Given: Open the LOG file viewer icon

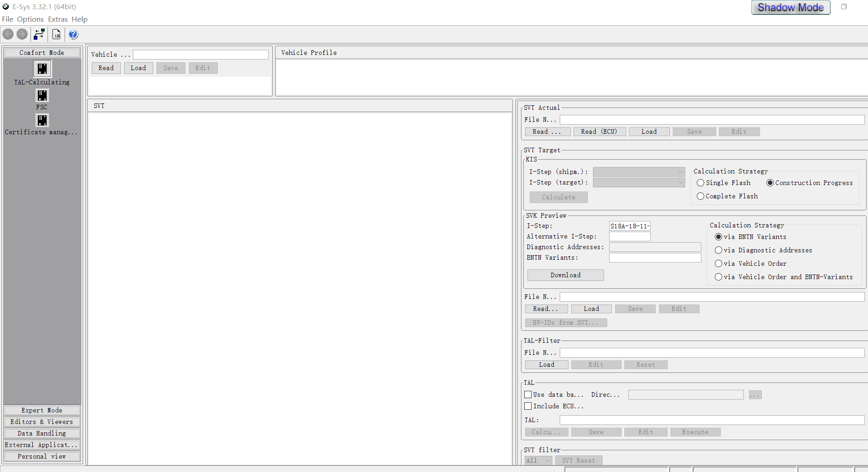Looking at the screenshot, I should pos(56,34).
